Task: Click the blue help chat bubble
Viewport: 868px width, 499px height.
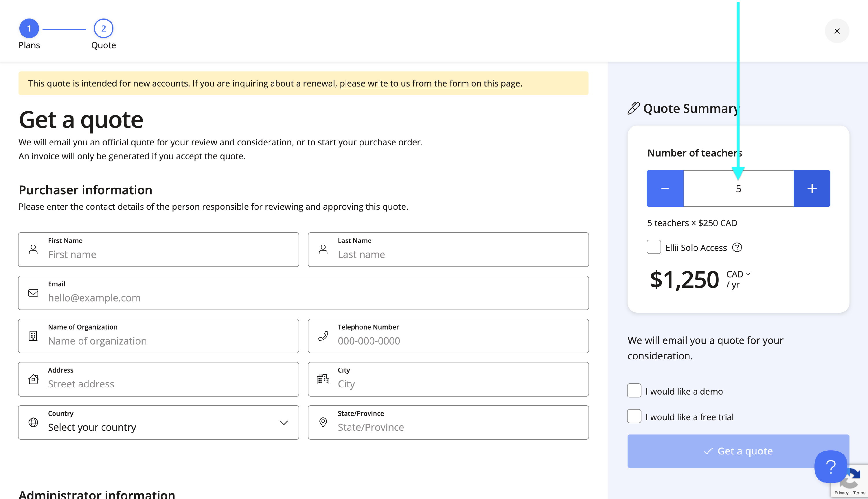Action: click(830, 466)
